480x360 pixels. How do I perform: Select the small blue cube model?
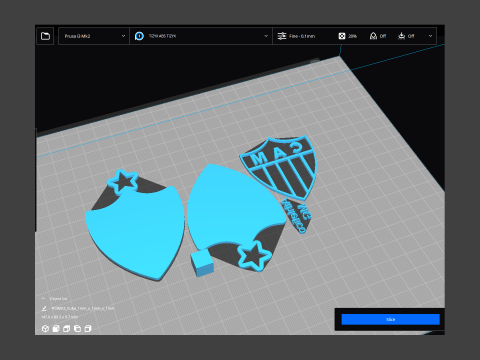click(202, 263)
